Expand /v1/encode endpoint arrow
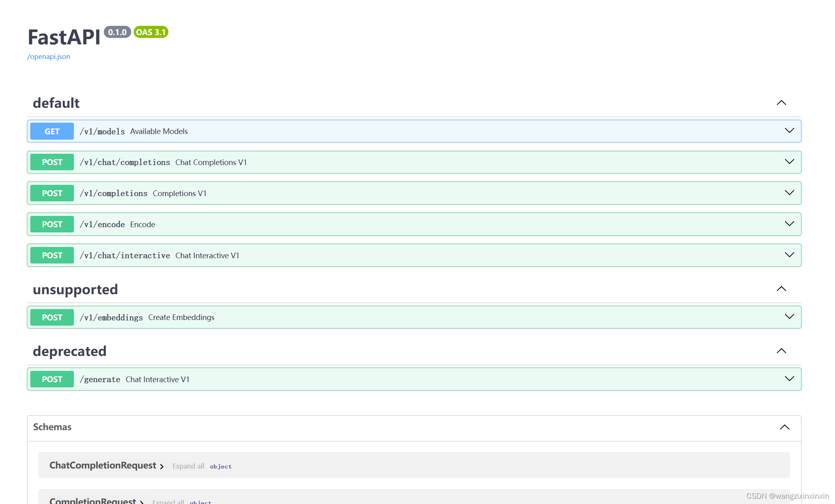This screenshot has width=835, height=504. point(789,224)
